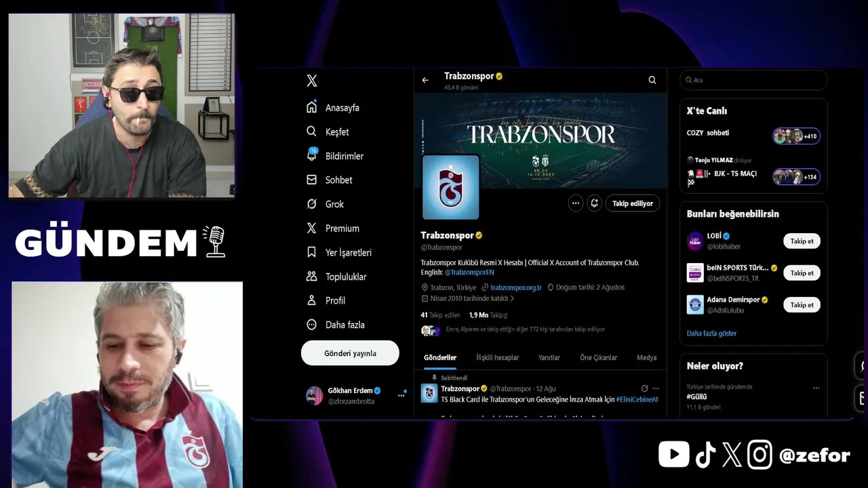Open #Güllü trending topic
This screenshot has height=488, width=868.
click(x=696, y=396)
